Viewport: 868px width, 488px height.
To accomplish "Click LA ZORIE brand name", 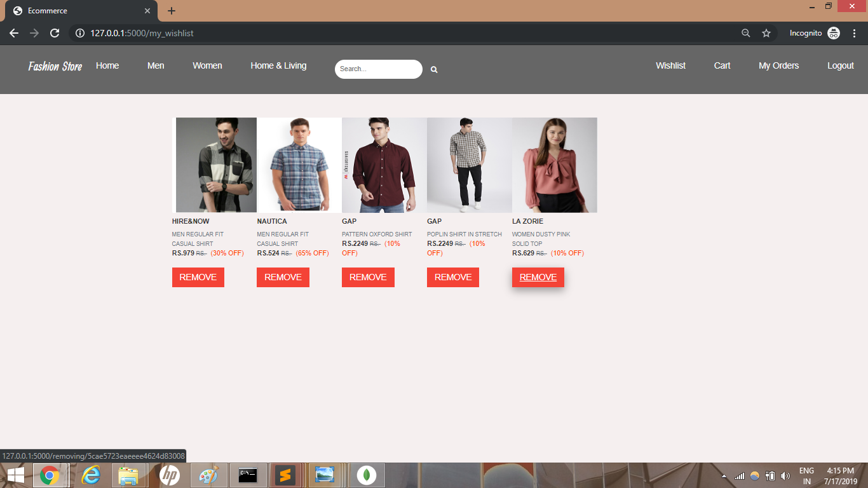I will pyautogui.click(x=527, y=221).
